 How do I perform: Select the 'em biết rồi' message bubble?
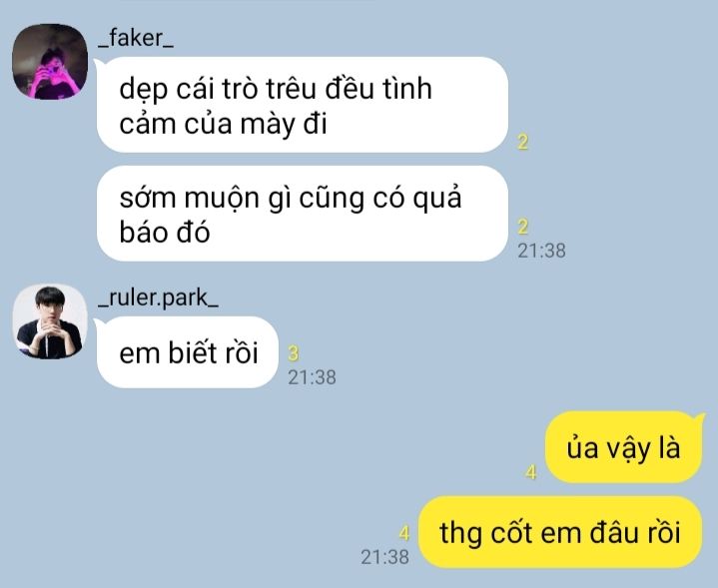(x=188, y=352)
